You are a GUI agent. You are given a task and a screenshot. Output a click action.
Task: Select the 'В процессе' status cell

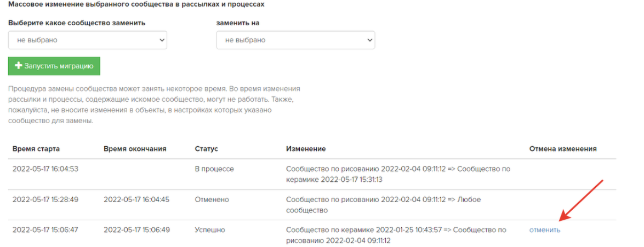point(214,169)
